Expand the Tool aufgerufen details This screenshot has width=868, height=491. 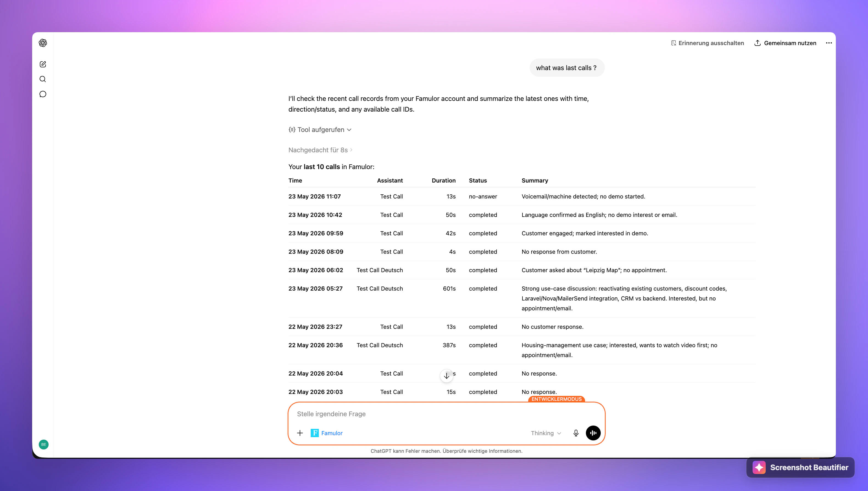pyautogui.click(x=320, y=130)
